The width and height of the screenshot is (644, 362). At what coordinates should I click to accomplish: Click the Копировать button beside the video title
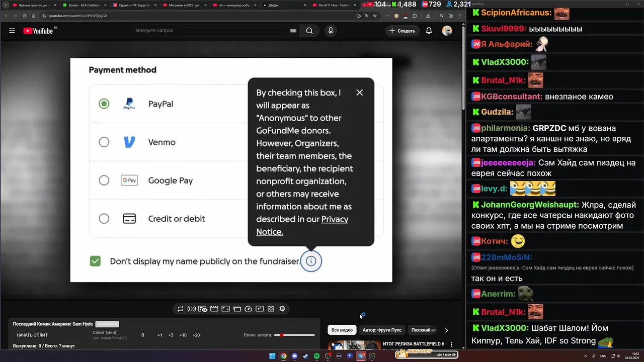(x=107, y=324)
